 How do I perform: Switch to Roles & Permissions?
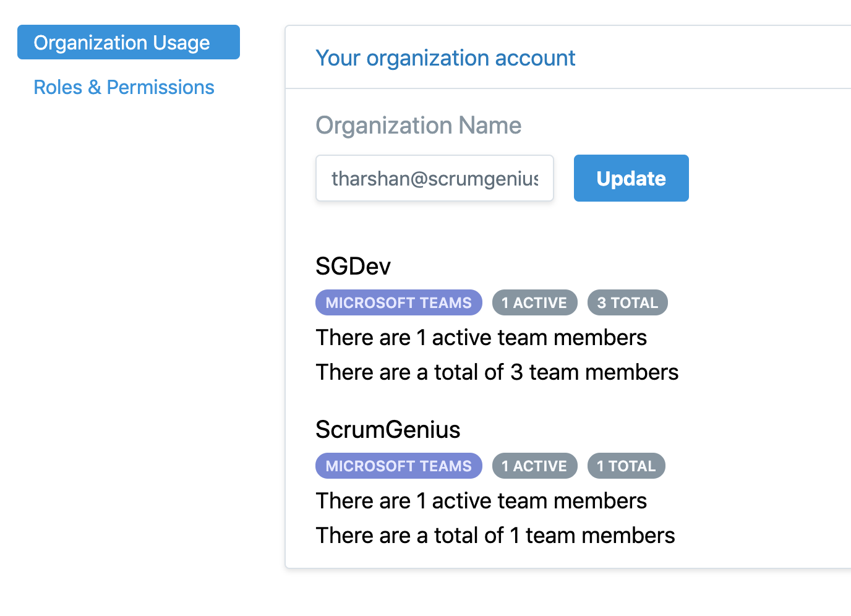(124, 87)
